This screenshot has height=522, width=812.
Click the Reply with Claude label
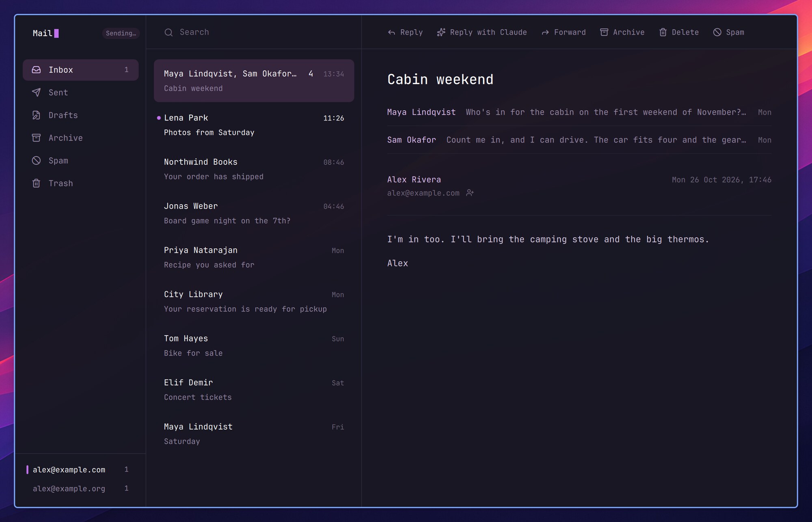488,32
